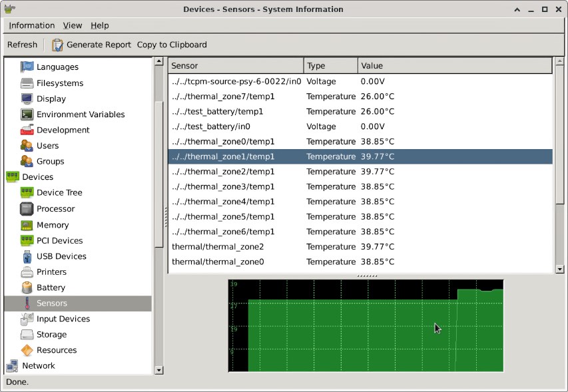
Task: Sort by the Type column header
Action: pos(331,65)
